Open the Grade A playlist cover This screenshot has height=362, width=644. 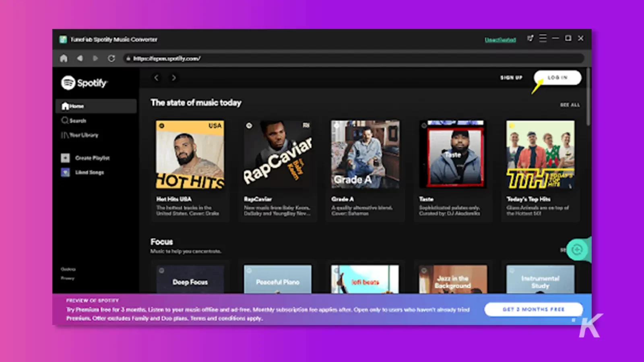coord(365,154)
